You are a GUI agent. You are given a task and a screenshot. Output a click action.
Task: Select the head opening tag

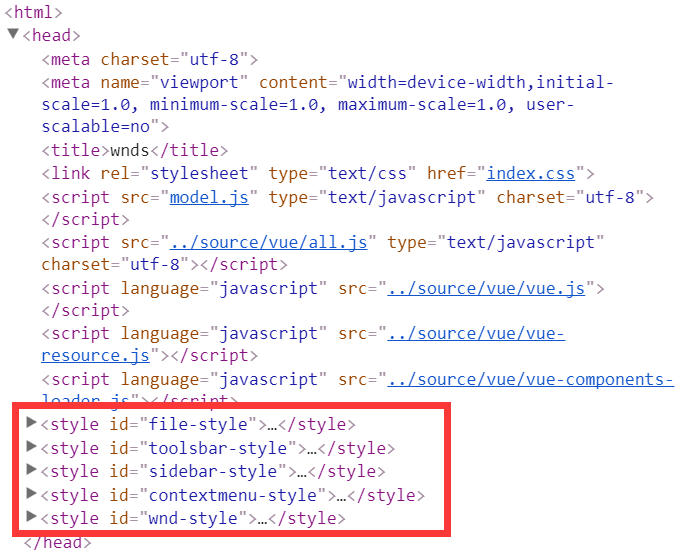click(x=51, y=35)
